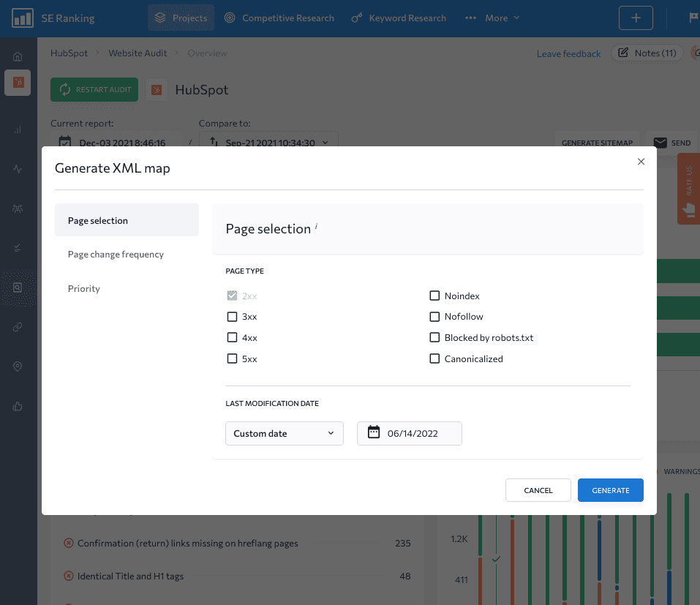The image size is (700, 605).
Task: Select the Page selection tab
Action: (127, 220)
